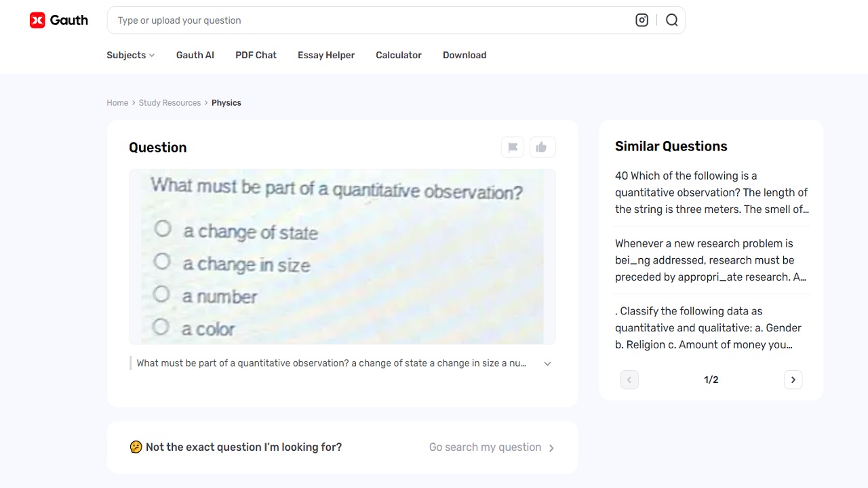Open the PDF Chat menu item
The height and width of the screenshot is (488, 868).
(x=256, y=55)
